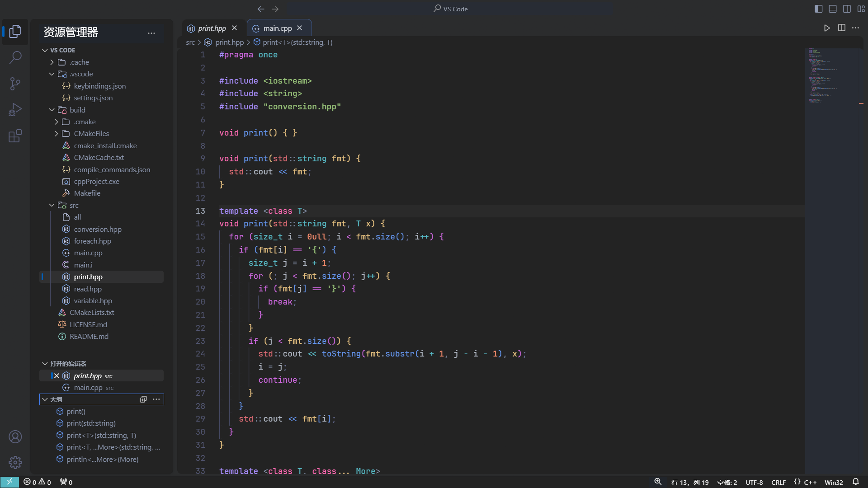The image size is (868, 488).
Task: Split the editor to the right
Action: pos(841,28)
